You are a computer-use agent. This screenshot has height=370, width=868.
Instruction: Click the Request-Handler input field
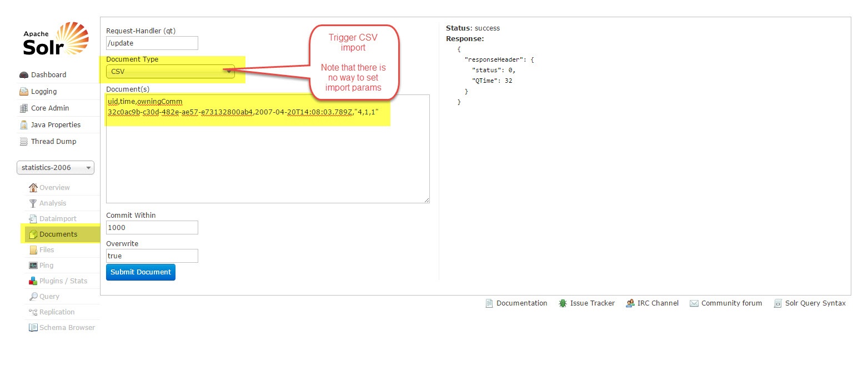[152, 43]
